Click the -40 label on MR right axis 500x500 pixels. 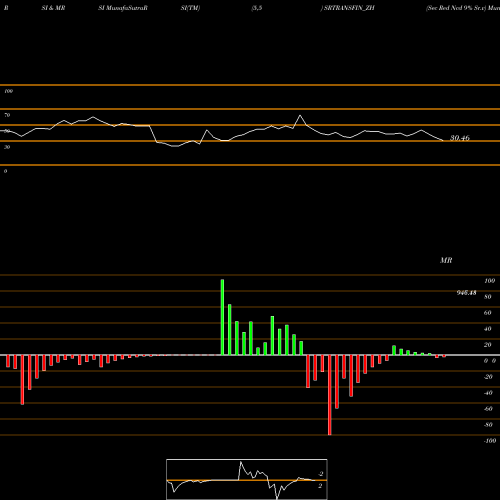pyautogui.click(x=488, y=393)
